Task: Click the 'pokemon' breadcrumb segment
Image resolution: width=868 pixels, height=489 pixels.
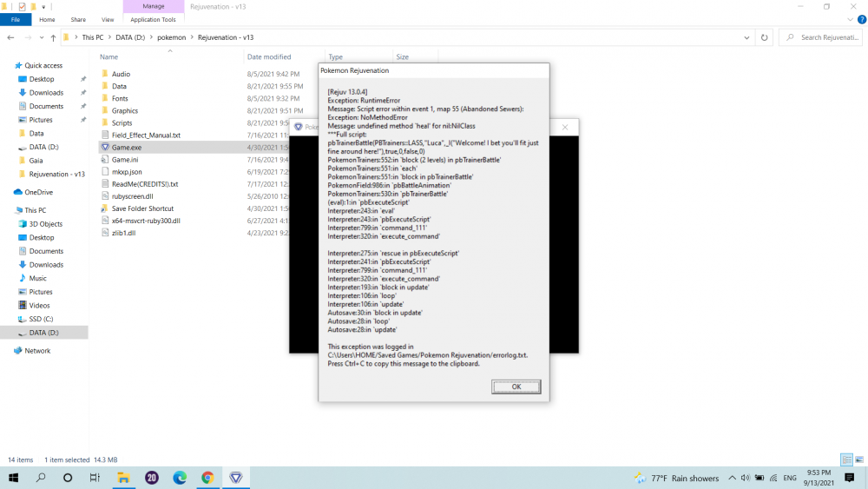Action: 172,37
